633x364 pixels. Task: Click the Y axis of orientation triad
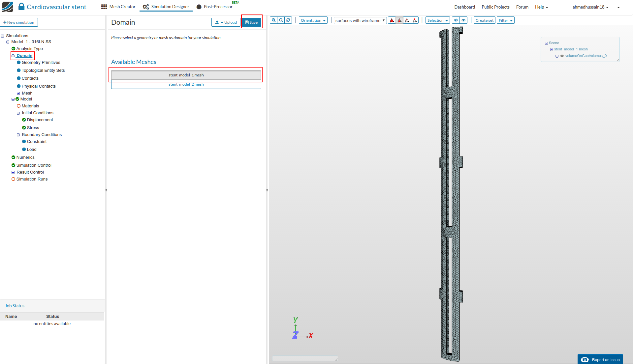pos(296,320)
